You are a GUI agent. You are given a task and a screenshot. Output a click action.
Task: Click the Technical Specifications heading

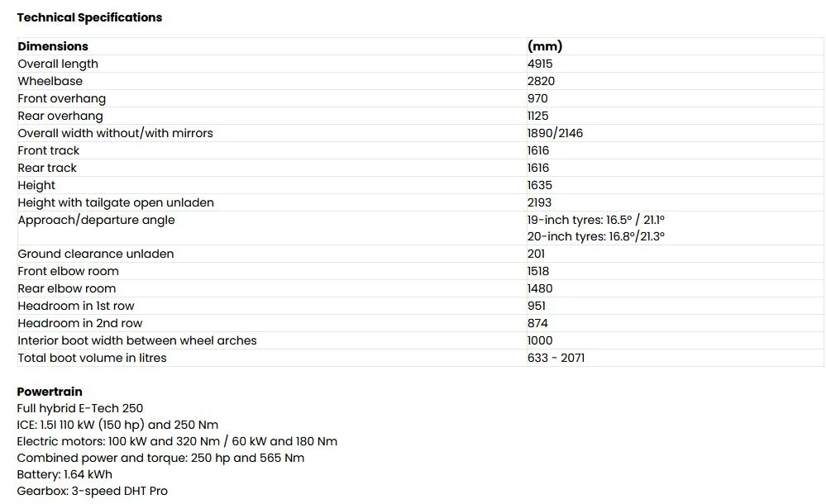click(89, 17)
